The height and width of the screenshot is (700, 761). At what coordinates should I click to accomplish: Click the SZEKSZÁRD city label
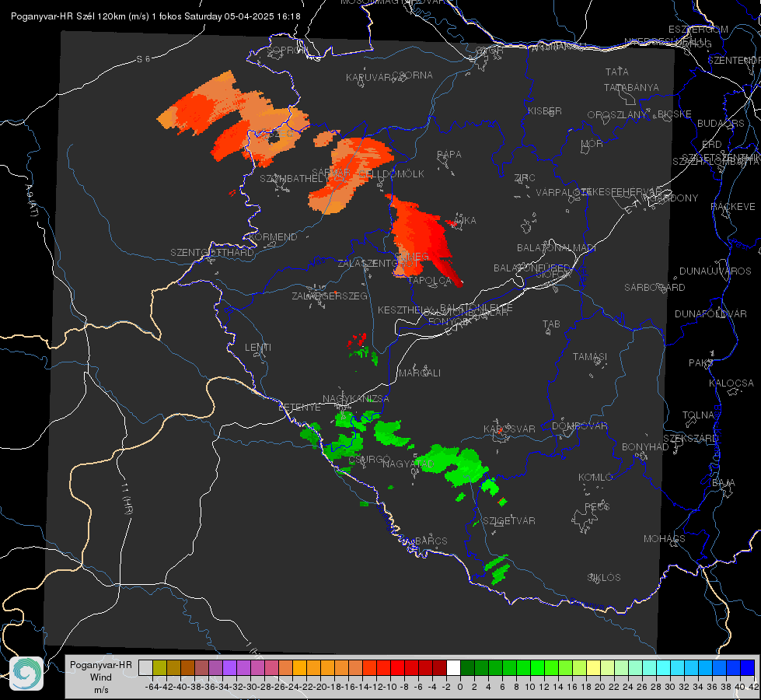690,439
